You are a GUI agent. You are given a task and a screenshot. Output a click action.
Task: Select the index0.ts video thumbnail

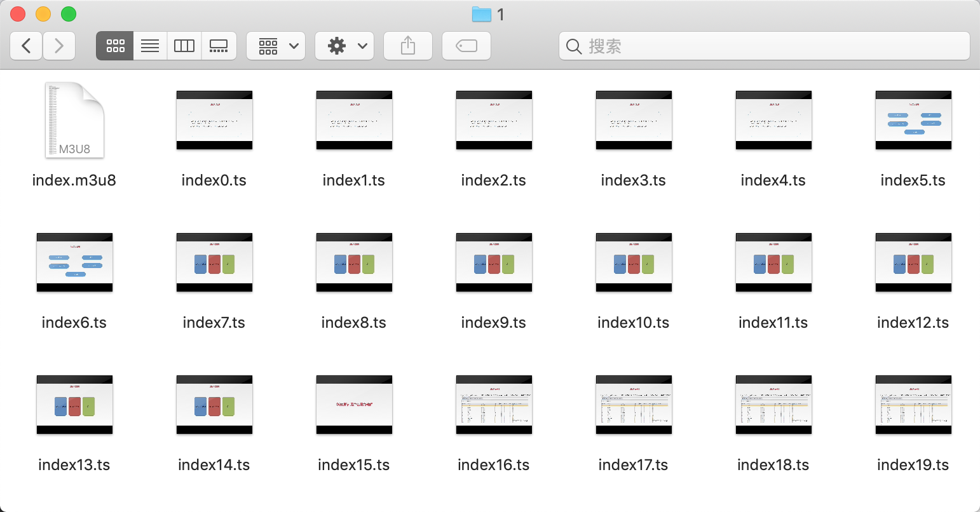(214, 120)
